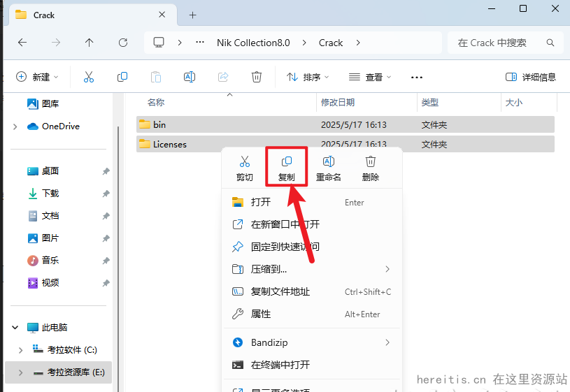Choose 复制 in the context menu
570x392 pixels.
pos(287,168)
